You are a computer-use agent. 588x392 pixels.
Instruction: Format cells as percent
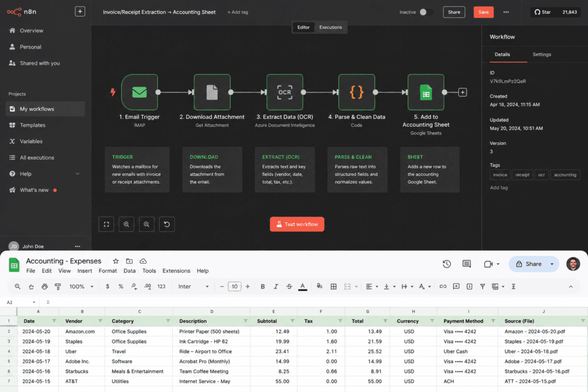(121, 286)
